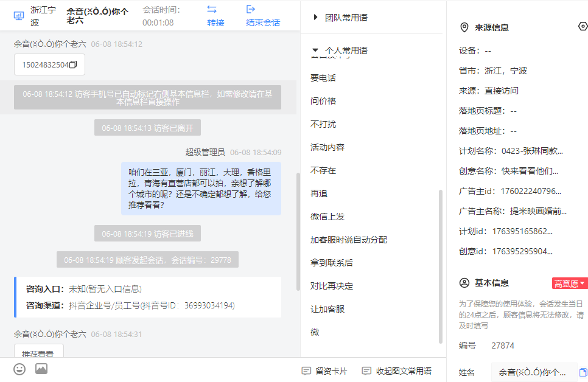This screenshot has width=588, height=382.
Task: Click the 姓名 name input field
Action: [x=534, y=372]
